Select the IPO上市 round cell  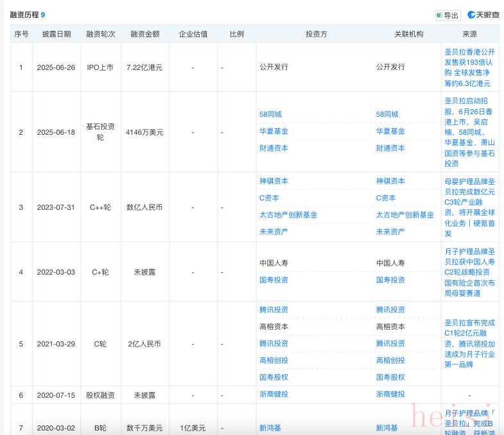(x=100, y=67)
